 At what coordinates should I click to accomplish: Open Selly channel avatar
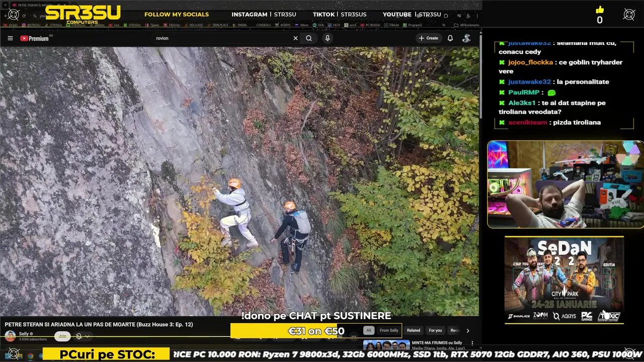pos(10,336)
